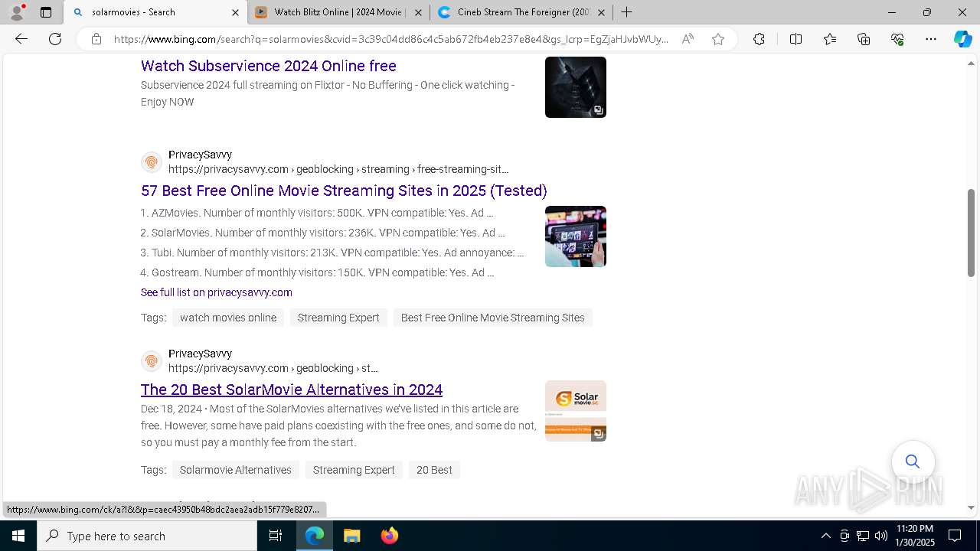Click PrivacySavvy favicon above 20 Best result

[x=152, y=361]
